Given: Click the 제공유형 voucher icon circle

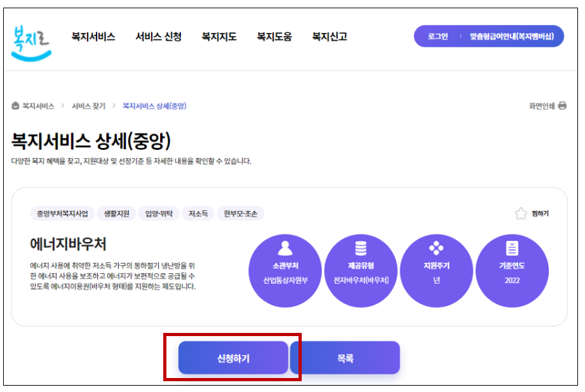Looking at the screenshot, I should tap(361, 269).
